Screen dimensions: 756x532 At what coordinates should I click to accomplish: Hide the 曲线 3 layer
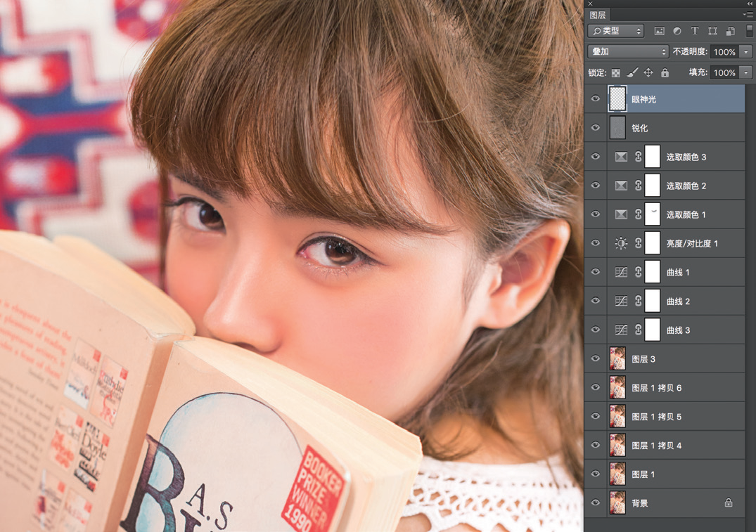point(596,330)
